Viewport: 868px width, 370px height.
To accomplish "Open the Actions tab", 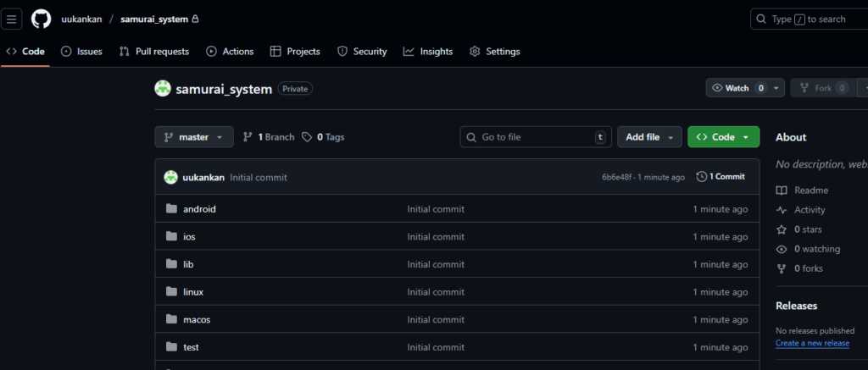I will click(230, 52).
